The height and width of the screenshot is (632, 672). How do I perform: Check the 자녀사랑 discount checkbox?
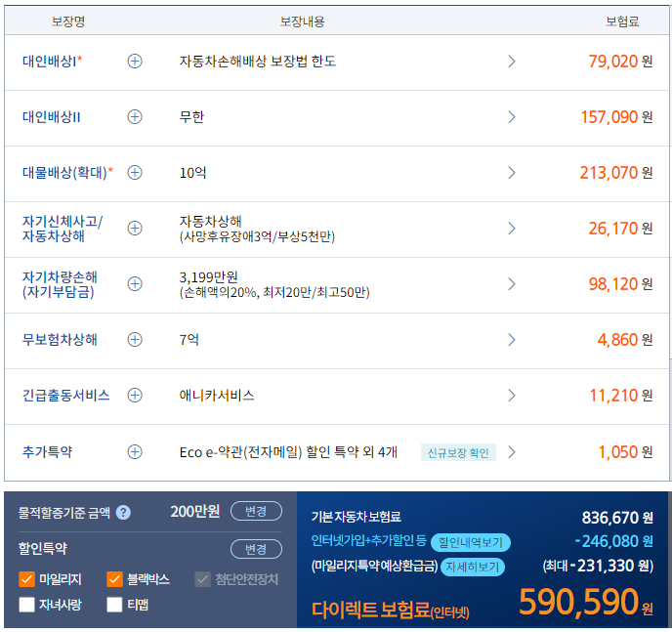tap(26, 605)
